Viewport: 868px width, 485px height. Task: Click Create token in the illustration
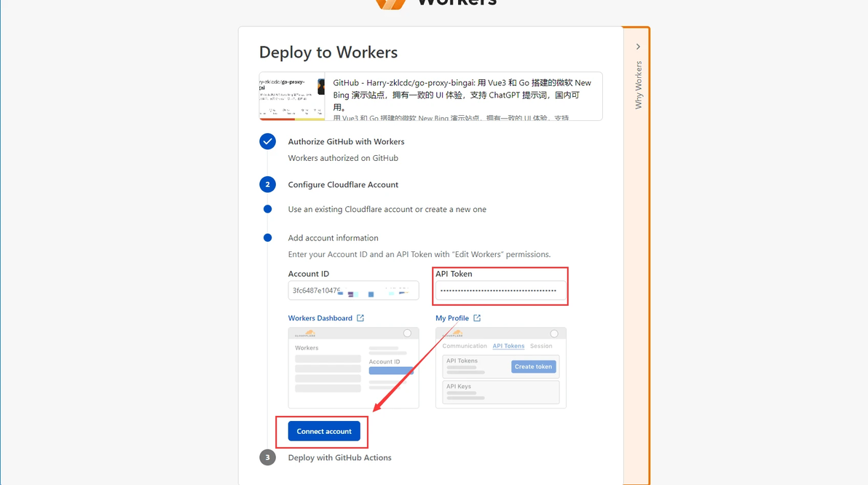click(x=533, y=366)
